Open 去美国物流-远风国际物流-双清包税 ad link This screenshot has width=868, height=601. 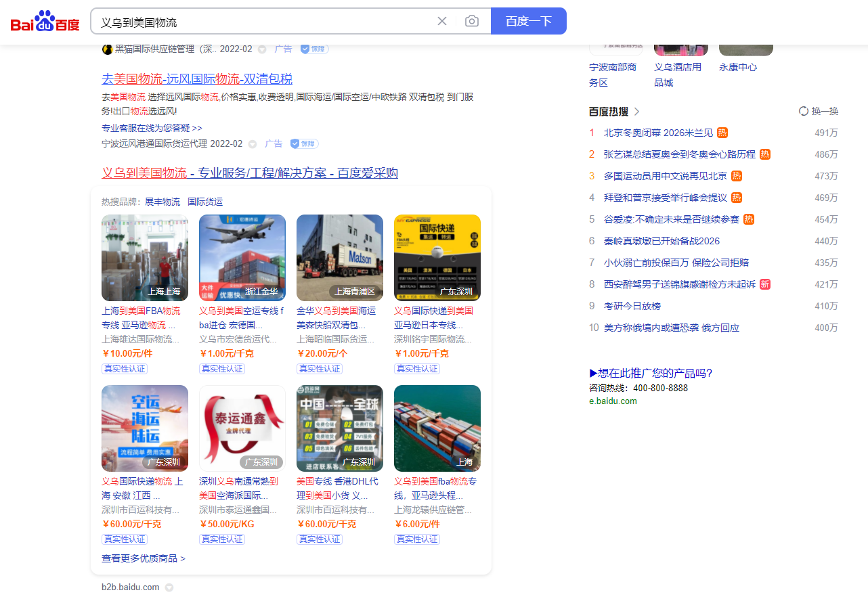point(197,79)
